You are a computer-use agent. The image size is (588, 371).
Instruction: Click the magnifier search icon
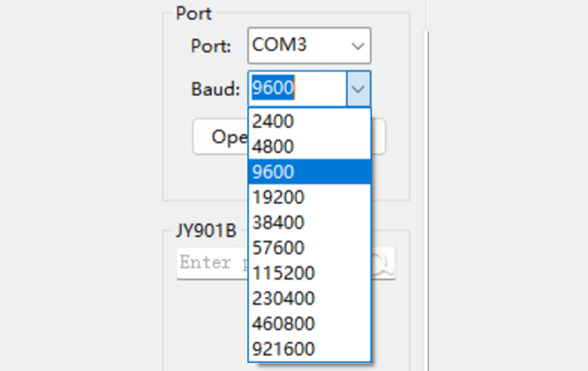pyautogui.click(x=382, y=263)
